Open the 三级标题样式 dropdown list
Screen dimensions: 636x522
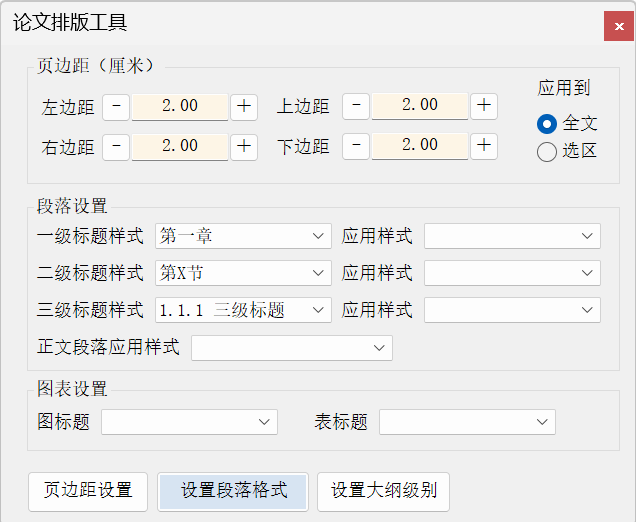click(243, 310)
